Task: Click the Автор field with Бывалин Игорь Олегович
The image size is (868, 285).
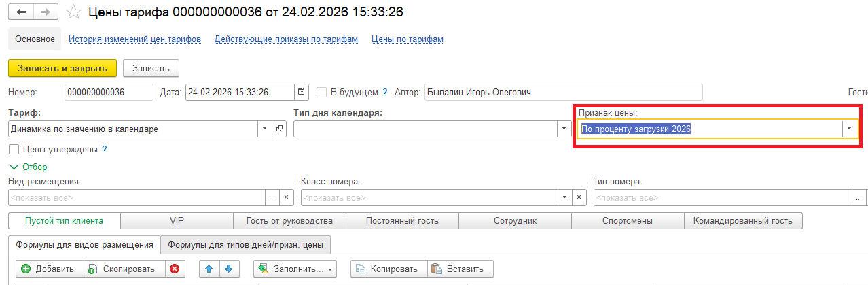Action: [x=563, y=92]
